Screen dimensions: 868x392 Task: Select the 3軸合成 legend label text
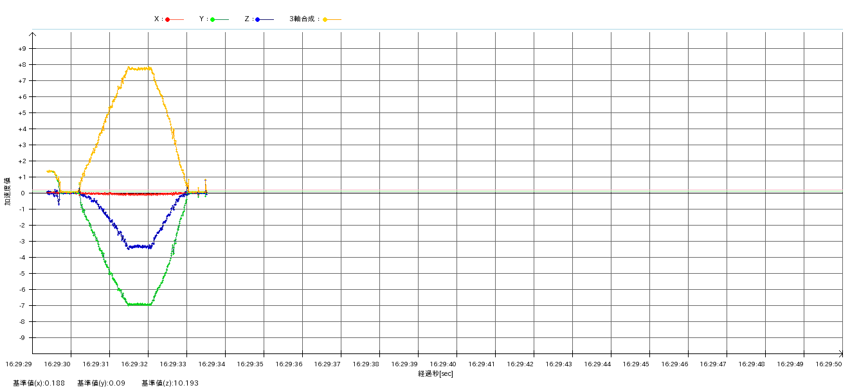point(303,19)
